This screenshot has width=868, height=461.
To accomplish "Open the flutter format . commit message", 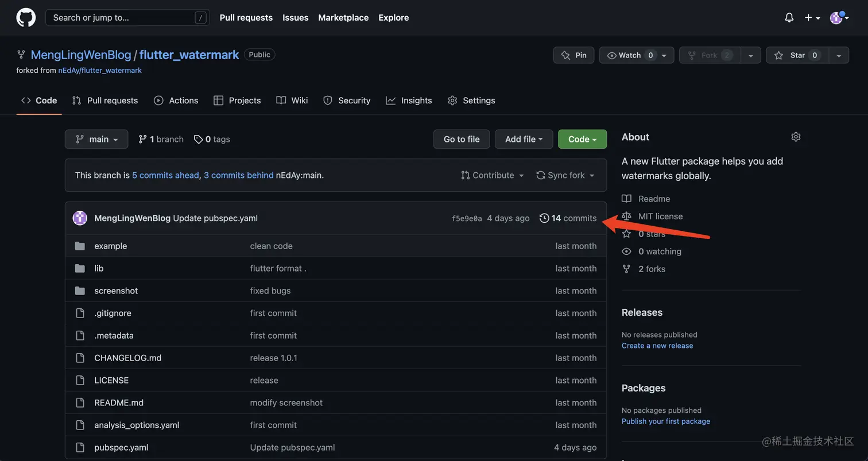I will pos(278,268).
